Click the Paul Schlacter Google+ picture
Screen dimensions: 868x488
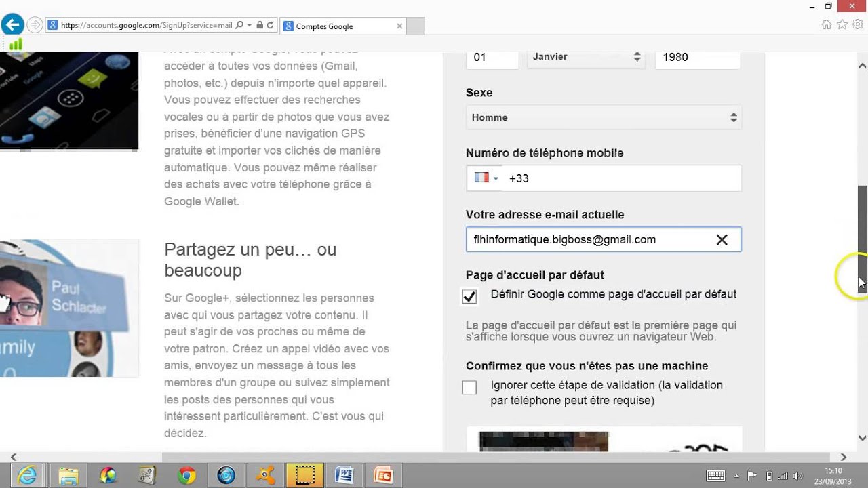69,308
